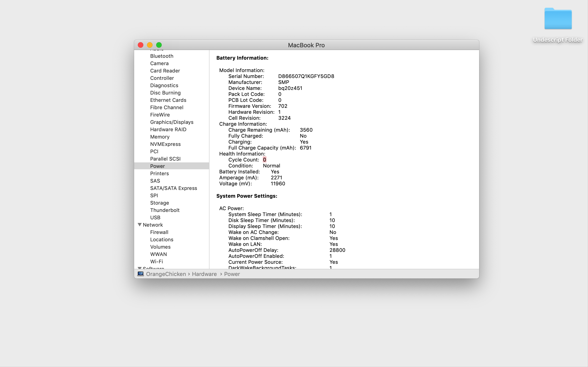The height and width of the screenshot is (367, 588).
Task: Click the Power item in sidebar
Action: click(157, 166)
